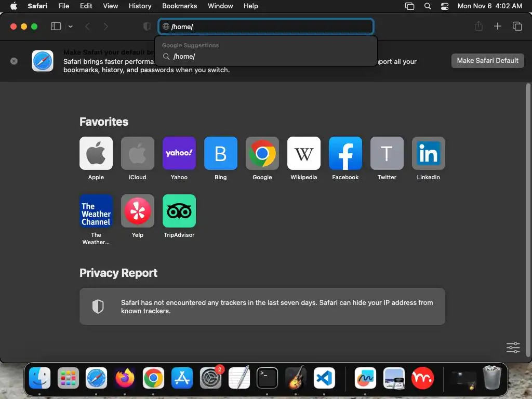Open the LinkedIn favorite tile
532x399 pixels.
coord(429,153)
